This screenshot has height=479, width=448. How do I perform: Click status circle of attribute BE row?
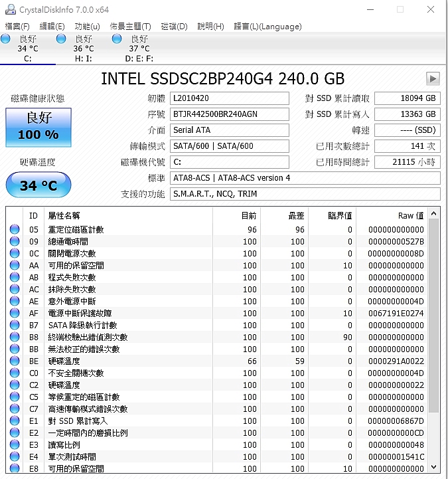pyautogui.click(x=15, y=361)
